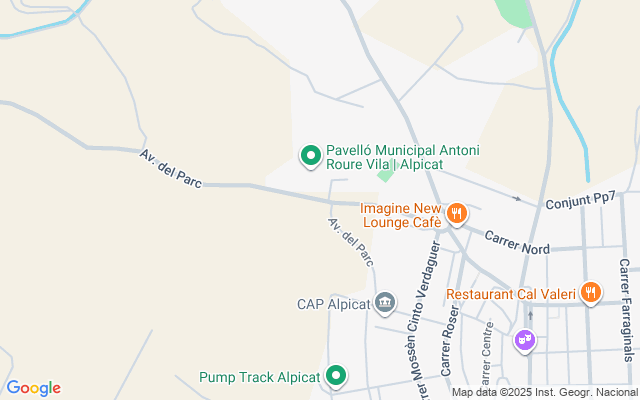The width and height of the screenshot is (640, 400).
Task: Click the CAP Alpicat civic building pin
Action: tap(385, 303)
